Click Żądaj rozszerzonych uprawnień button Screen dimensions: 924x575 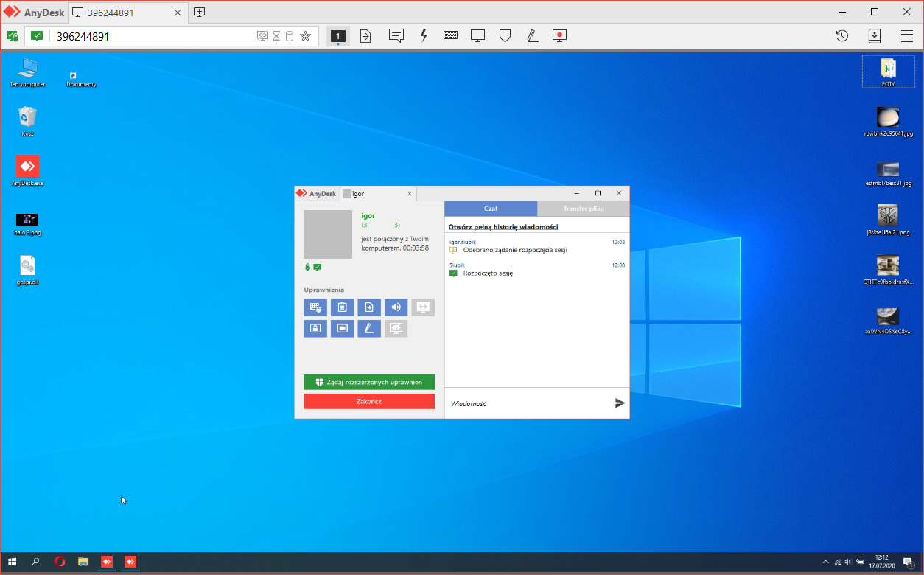369,382
